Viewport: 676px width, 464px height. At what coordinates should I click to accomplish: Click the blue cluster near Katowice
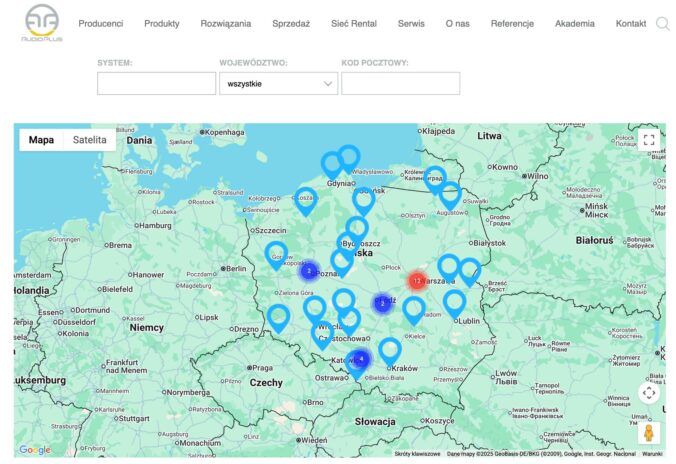pos(361,358)
